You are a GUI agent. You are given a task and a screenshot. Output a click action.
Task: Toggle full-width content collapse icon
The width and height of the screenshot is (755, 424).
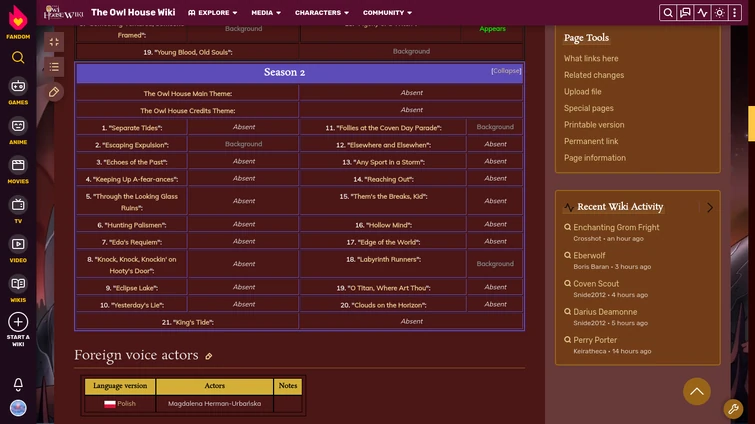[54, 42]
